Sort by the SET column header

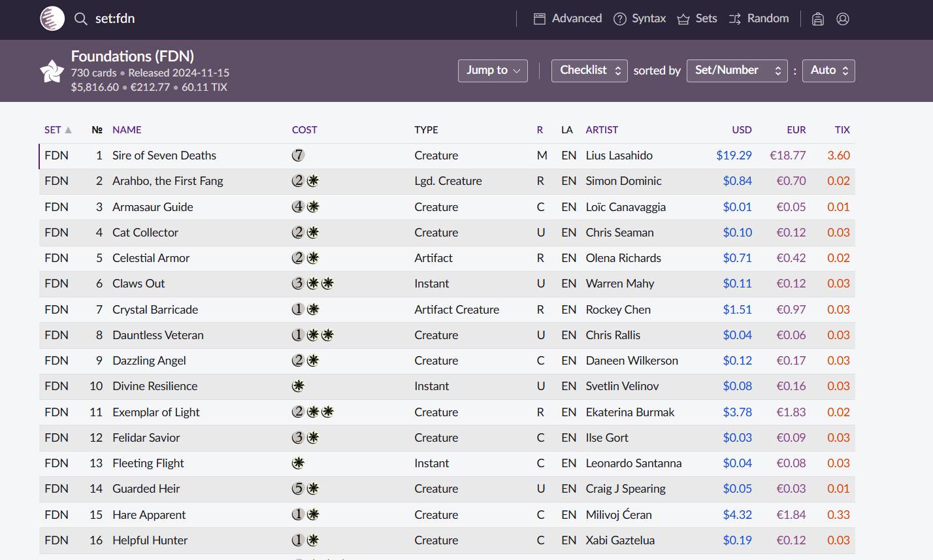click(53, 130)
